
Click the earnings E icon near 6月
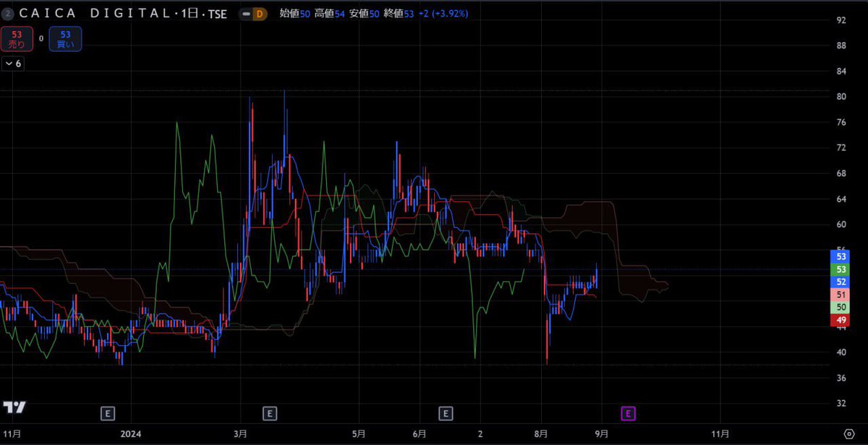[446, 413]
